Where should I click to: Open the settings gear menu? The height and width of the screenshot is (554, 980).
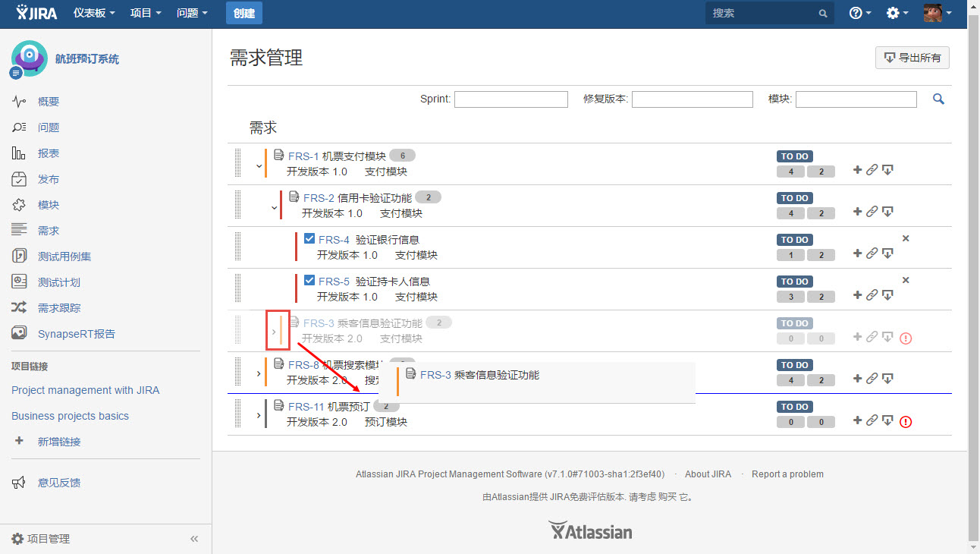pyautogui.click(x=897, y=13)
